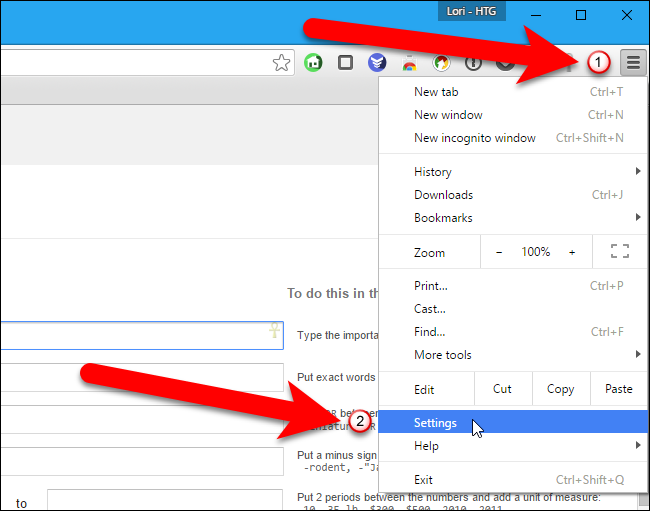Select New tab from the menu
The height and width of the screenshot is (511, 650).
coord(513,92)
